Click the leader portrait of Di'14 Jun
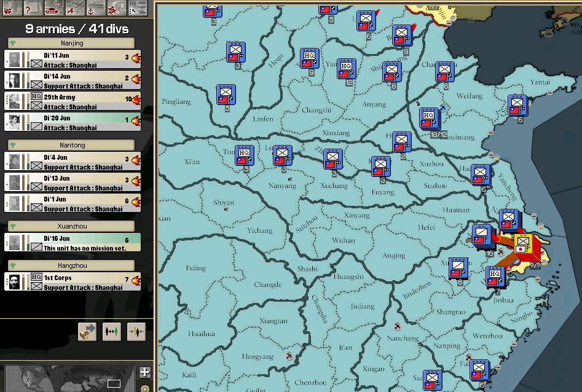This screenshot has width=582, height=392. coord(14,81)
